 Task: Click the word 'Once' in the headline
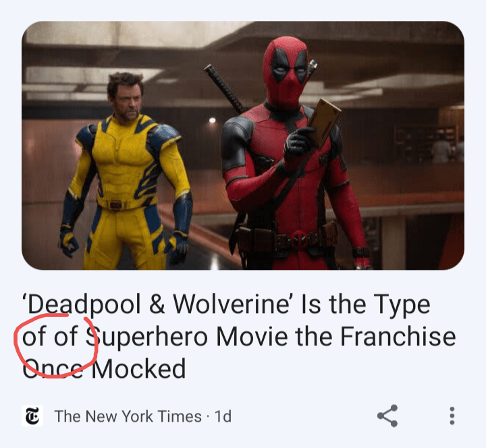(x=53, y=369)
